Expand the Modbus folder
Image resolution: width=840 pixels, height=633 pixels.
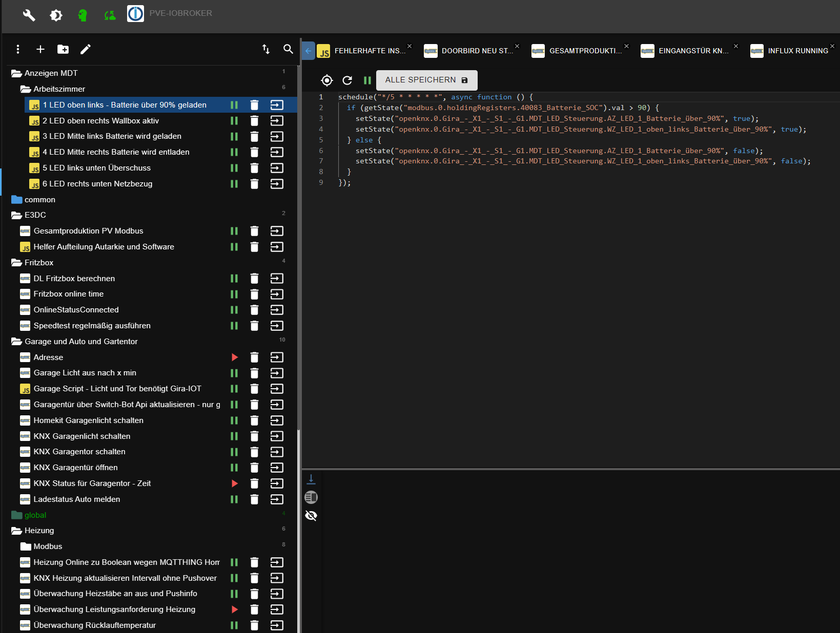point(26,546)
